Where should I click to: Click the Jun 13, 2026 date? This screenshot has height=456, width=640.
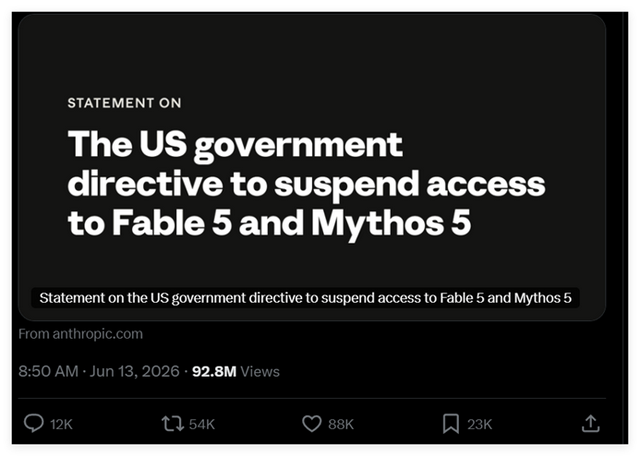pos(134,371)
